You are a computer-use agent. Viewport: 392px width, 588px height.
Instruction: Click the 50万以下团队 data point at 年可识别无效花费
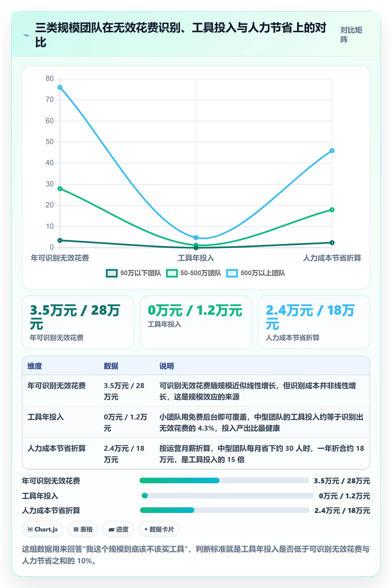pyautogui.click(x=60, y=240)
